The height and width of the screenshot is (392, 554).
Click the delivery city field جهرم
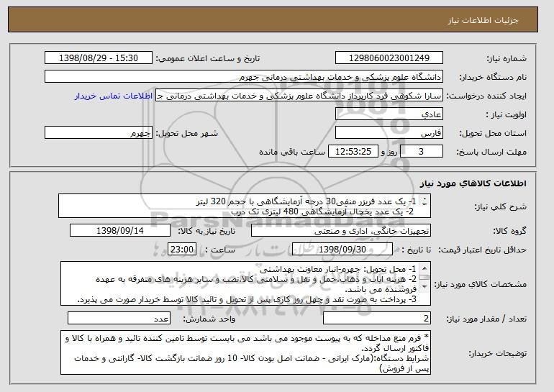(x=99, y=133)
